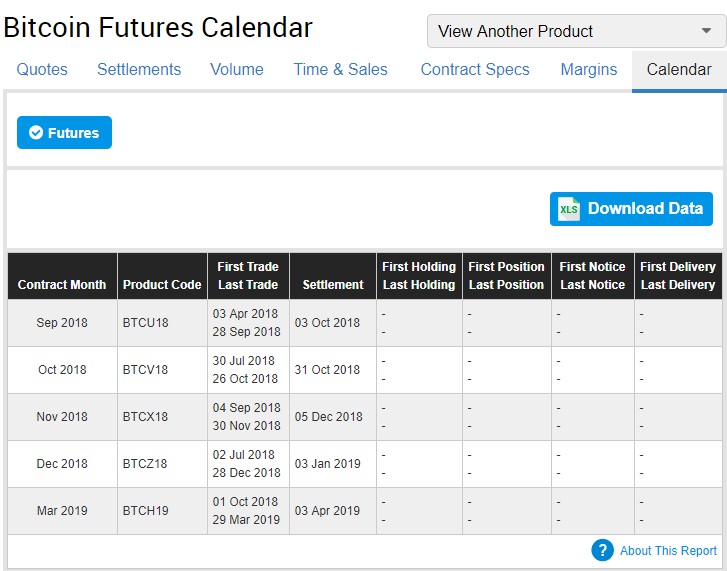This screenshot has height=571, width=727.
Task: Open the Volume tab
Action: [237, 70]
